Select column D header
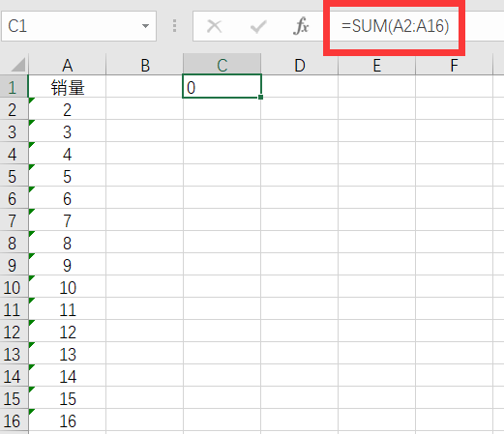504x434 pixels. click(x=299, y=65)
